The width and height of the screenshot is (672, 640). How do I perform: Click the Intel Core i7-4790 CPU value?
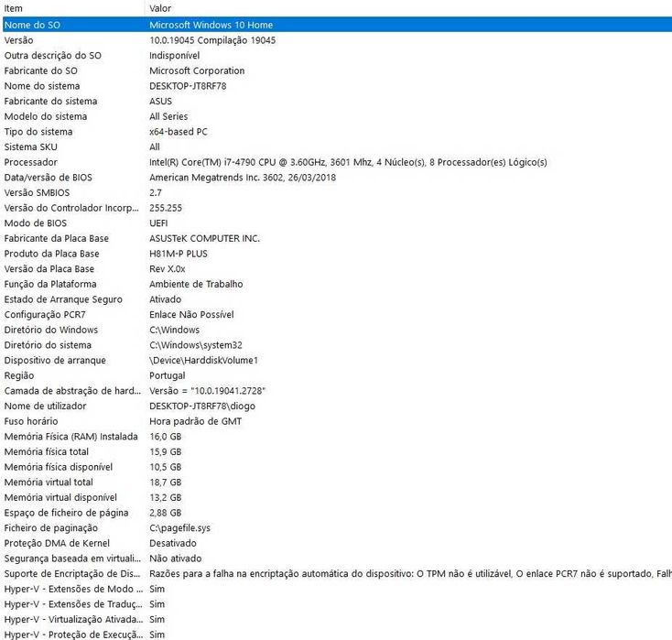pyautogui.click(x=348, y=162)
